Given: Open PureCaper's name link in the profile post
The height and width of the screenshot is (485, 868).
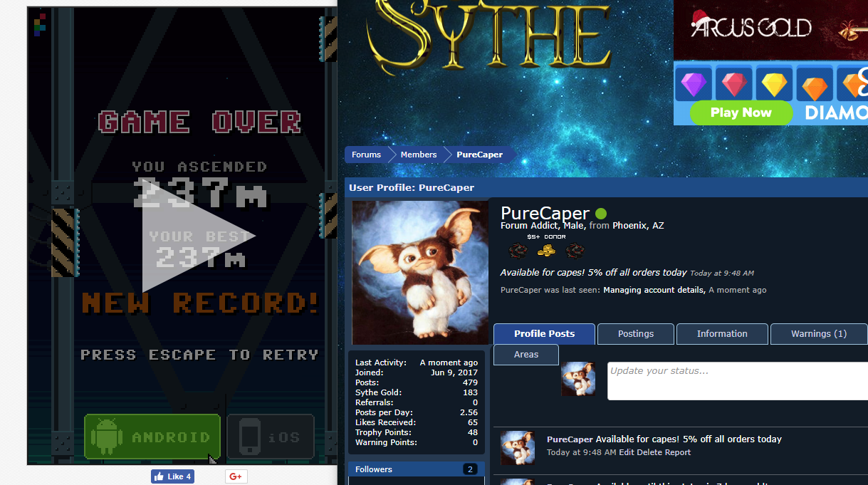Looking at the screenshot, I should [x=570, y=439].
